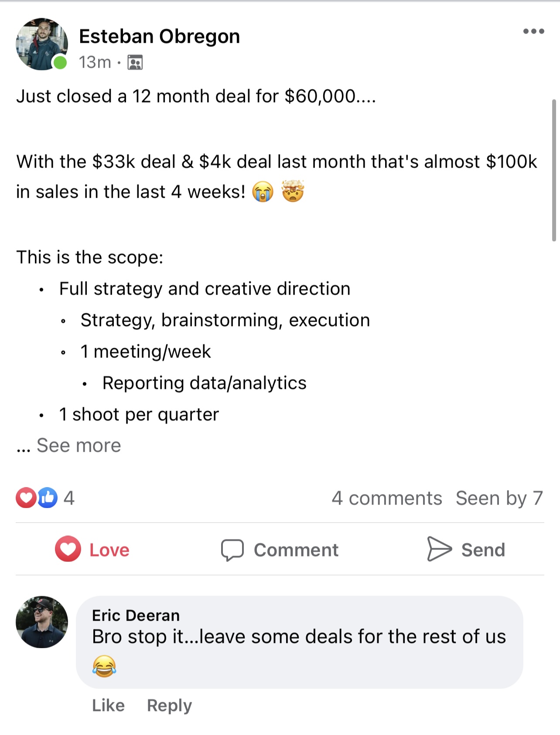This screenshot has width=560, height=735.
Task: Click the thumbs-up reaction icon in summary
Action: pos(48,498)
